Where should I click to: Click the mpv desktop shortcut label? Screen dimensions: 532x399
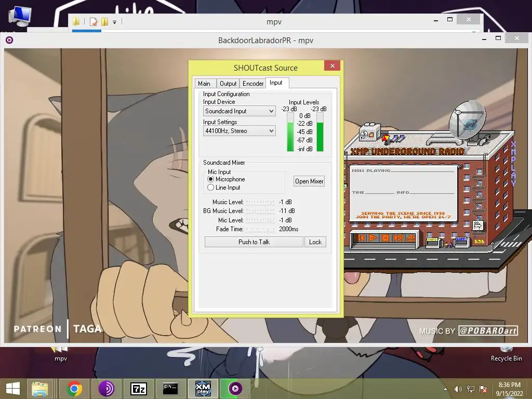tap(61, 358)
